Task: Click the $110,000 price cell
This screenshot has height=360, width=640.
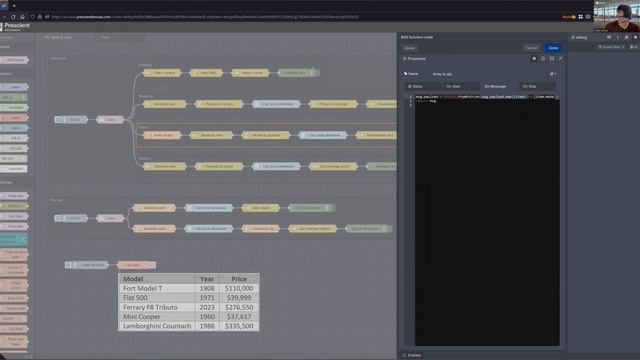Action: (x=239, y=288)
